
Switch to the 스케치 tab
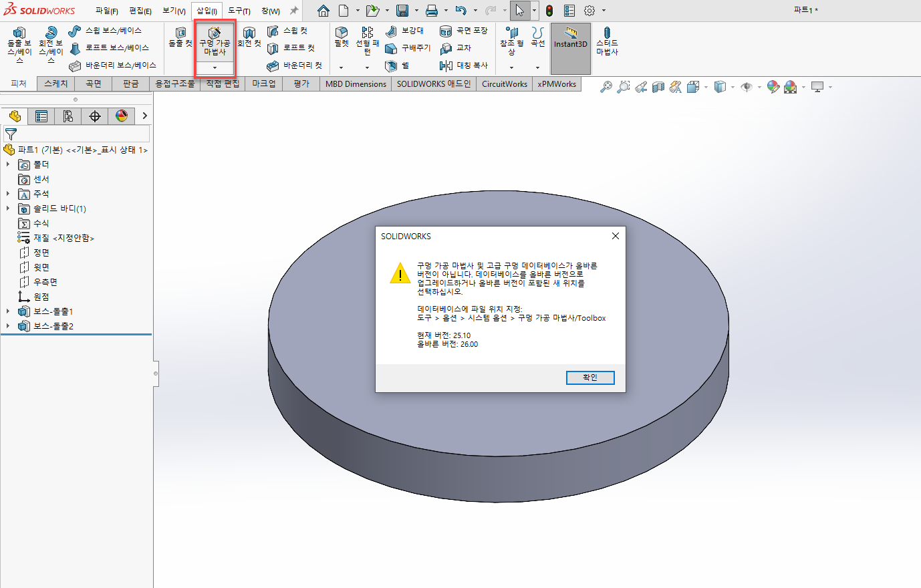(x=56, y=84)
